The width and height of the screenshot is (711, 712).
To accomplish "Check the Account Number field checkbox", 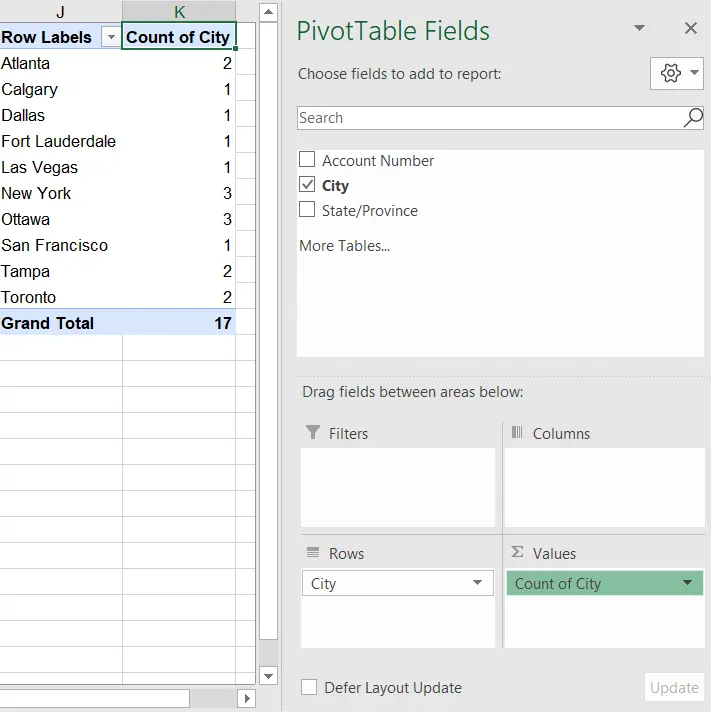I will pos(307,160).
